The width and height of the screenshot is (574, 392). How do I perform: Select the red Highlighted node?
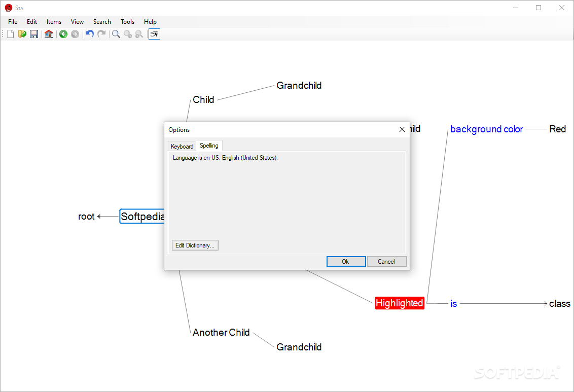coord(400,303)
